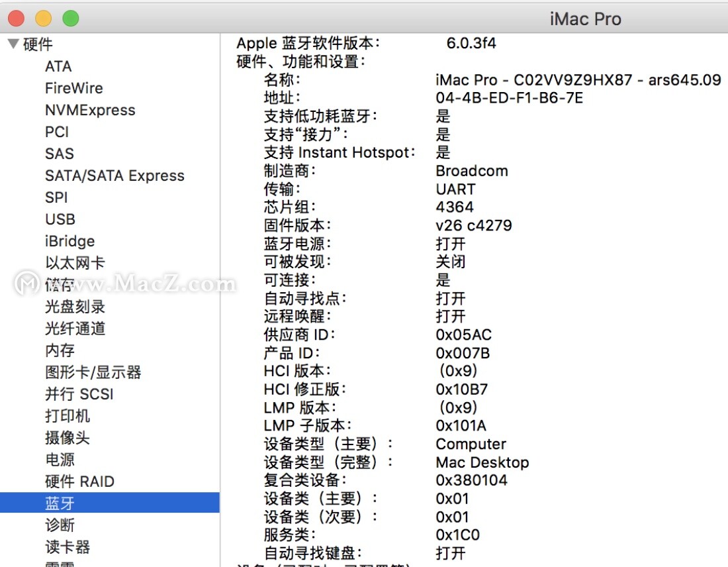
Task: Click the address 04-4B-ED-F1-B6-7E
Action: click(x=510, y=98)
